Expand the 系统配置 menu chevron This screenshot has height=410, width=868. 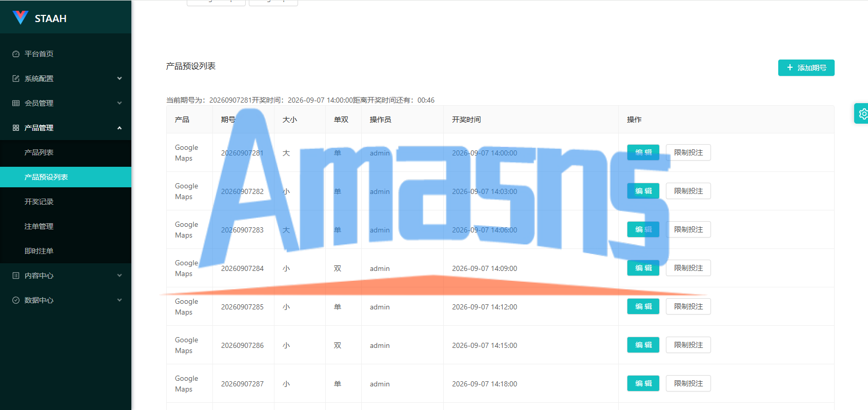point(120,79)
